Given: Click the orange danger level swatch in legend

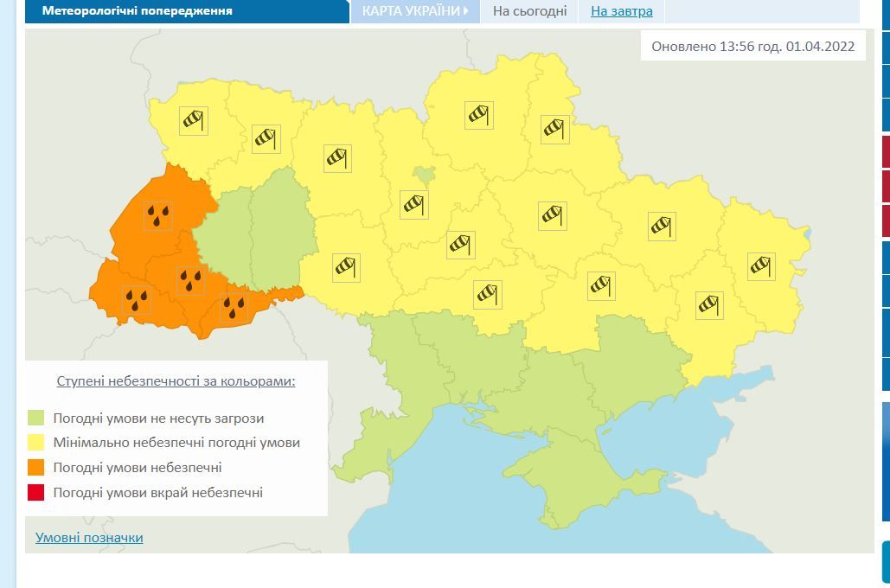Looking at the screenshot, I should coord(35,468).
